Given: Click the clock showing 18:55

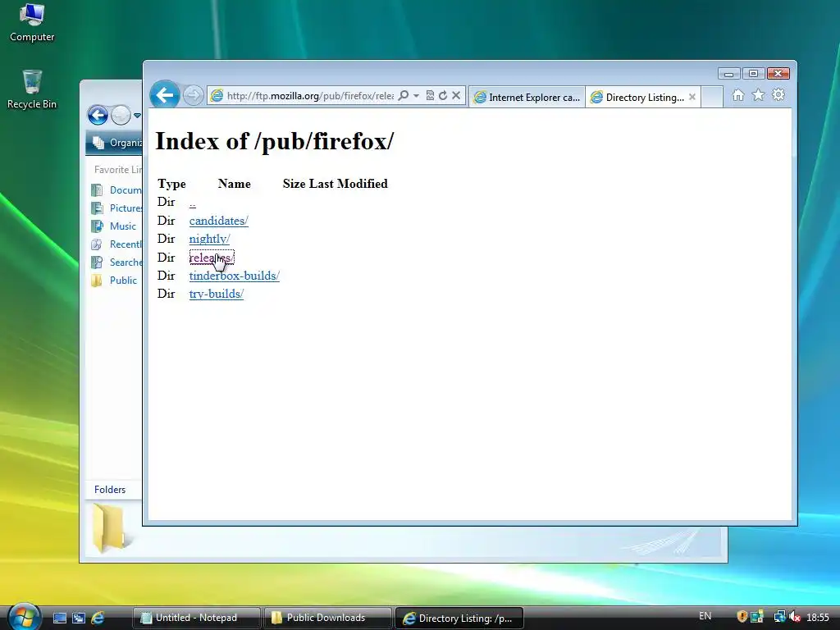Looking at the screenshot, I should 818,617.
